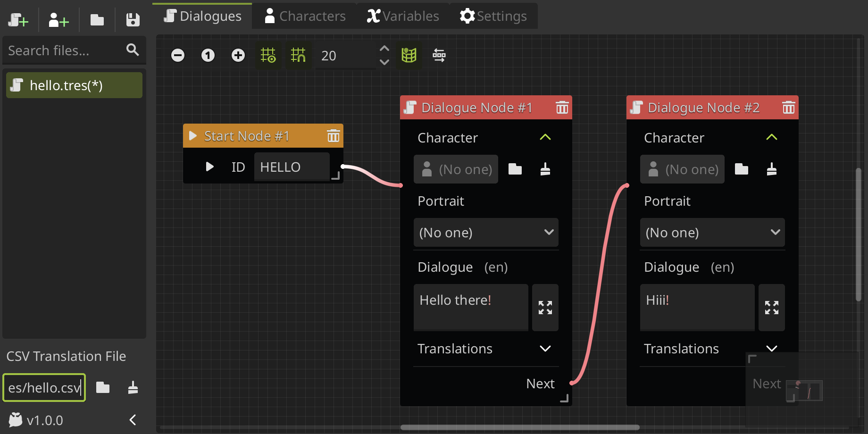Open the Settings tab
868x434 pixels.
pyautogui.click(x=494, y=16)
